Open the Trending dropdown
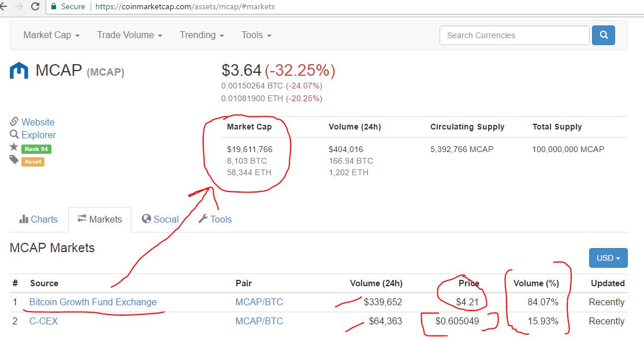644x340 pixels. 202,35
